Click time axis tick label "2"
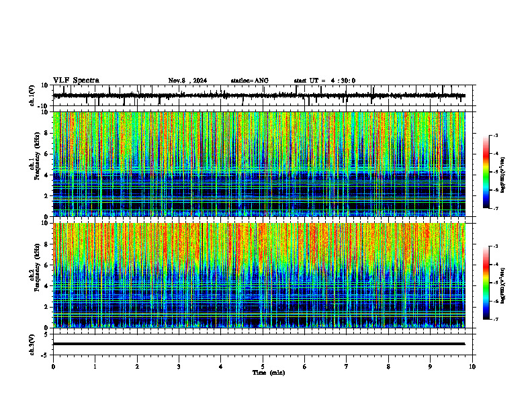This screenshot has height=411, width=532. coord(137,367)
